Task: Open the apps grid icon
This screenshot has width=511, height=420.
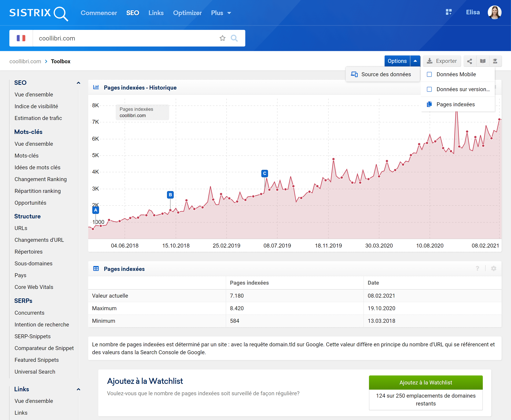Action: (x=449, y=12)
